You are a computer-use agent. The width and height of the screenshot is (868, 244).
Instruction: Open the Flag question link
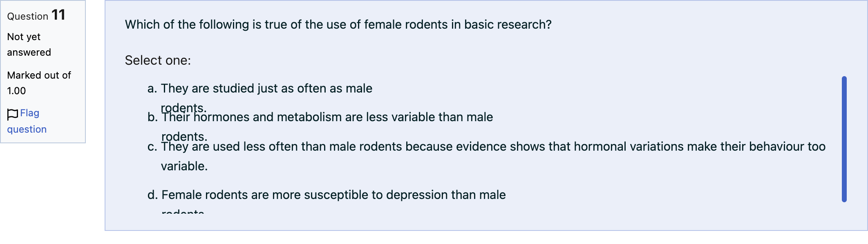point(27,121)
